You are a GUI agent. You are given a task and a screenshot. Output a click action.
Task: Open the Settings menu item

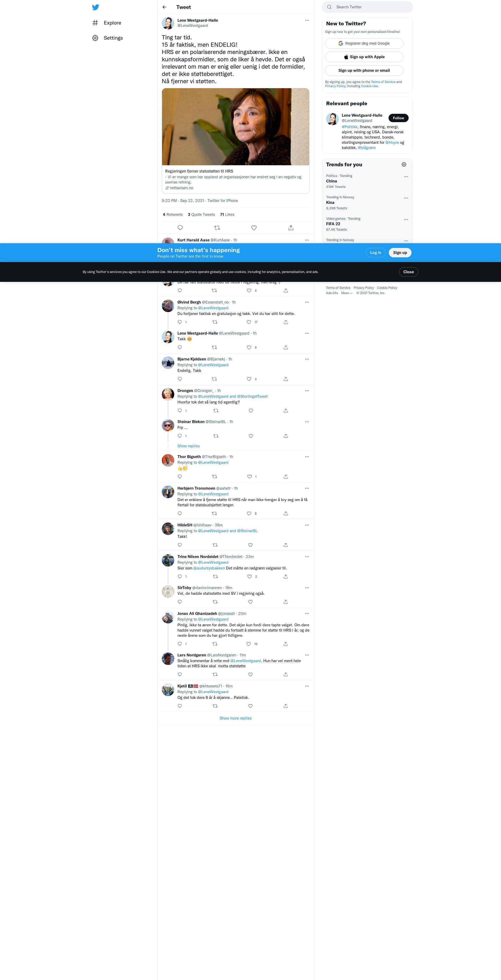coord(107,38)
